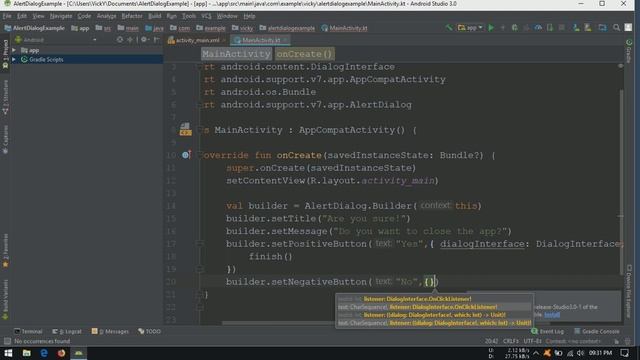Click Collapse All icon in project panel
This screenshot has width=640, height=360.
click(130, 40)
